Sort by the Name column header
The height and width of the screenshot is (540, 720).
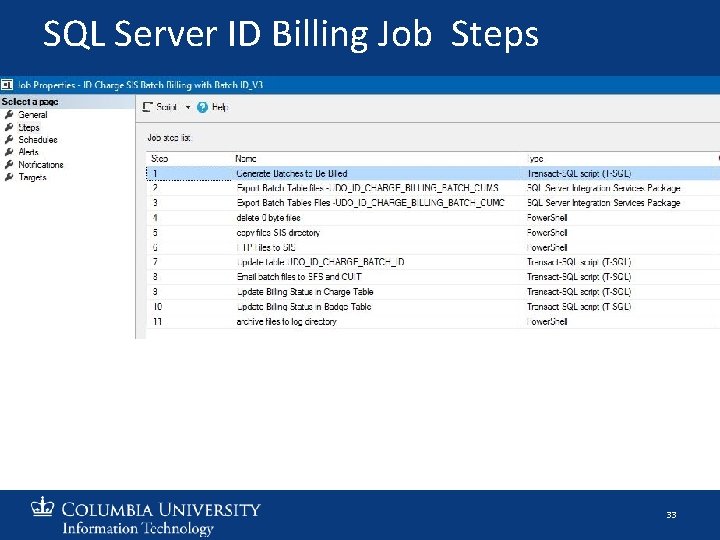coord(246,158)
